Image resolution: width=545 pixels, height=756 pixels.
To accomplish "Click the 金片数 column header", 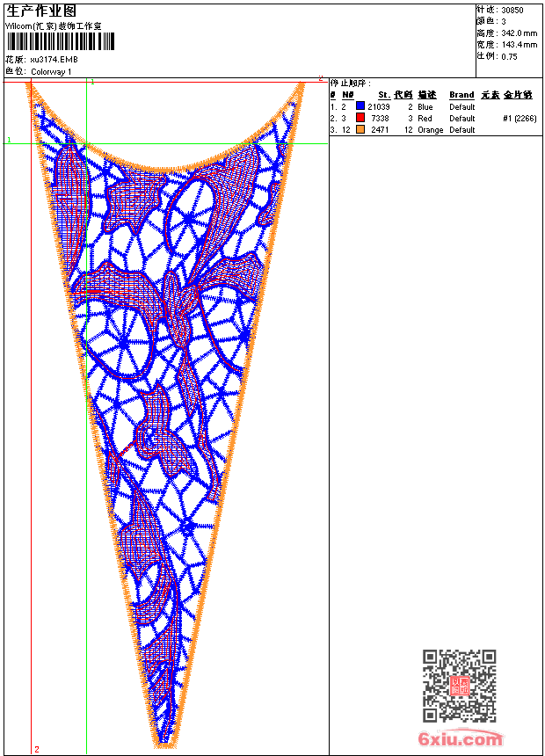I will click(518, 95).
